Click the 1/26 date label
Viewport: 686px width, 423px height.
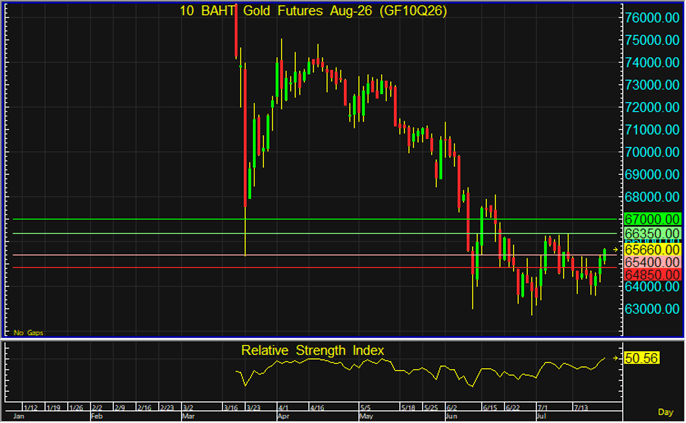(76, 408)
